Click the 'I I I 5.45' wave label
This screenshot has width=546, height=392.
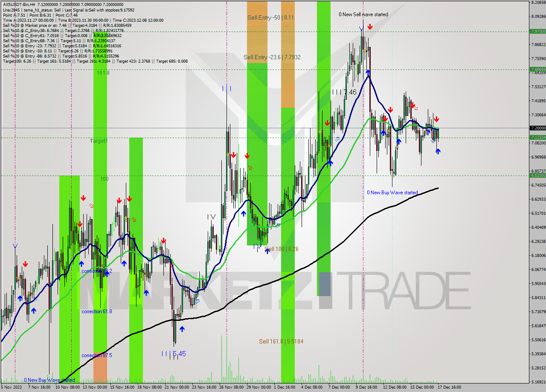174,354
